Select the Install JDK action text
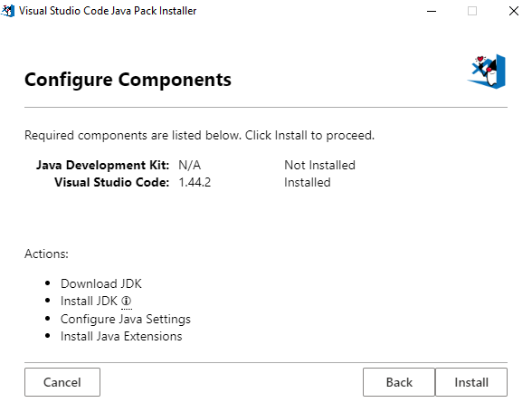This screenshot has height=412, width=532. [89, 301]
